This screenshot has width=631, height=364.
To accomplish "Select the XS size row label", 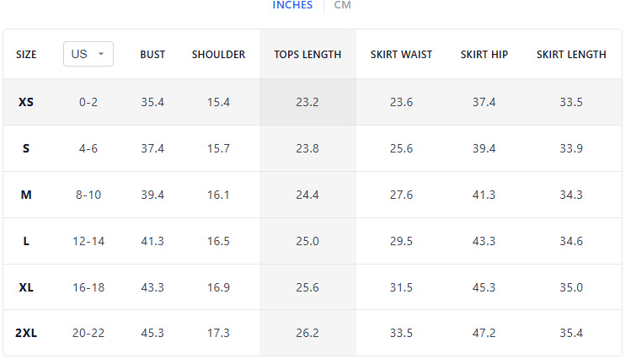I will click(26, 102).
